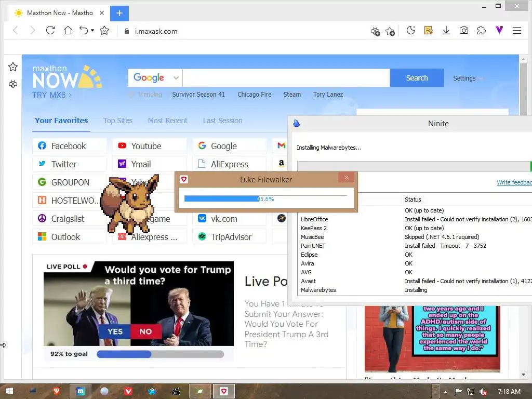The image size is (532, 399).
Task: Switch to the Most Recent tab
Action: point(168,121)
